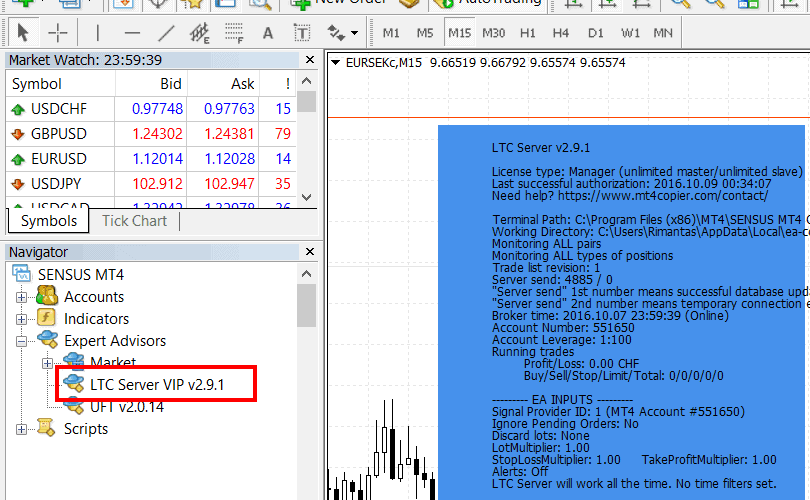810x500 pixels.
Task: Select the Equidistant Channel tool
Action: click(x=199, y=33)
